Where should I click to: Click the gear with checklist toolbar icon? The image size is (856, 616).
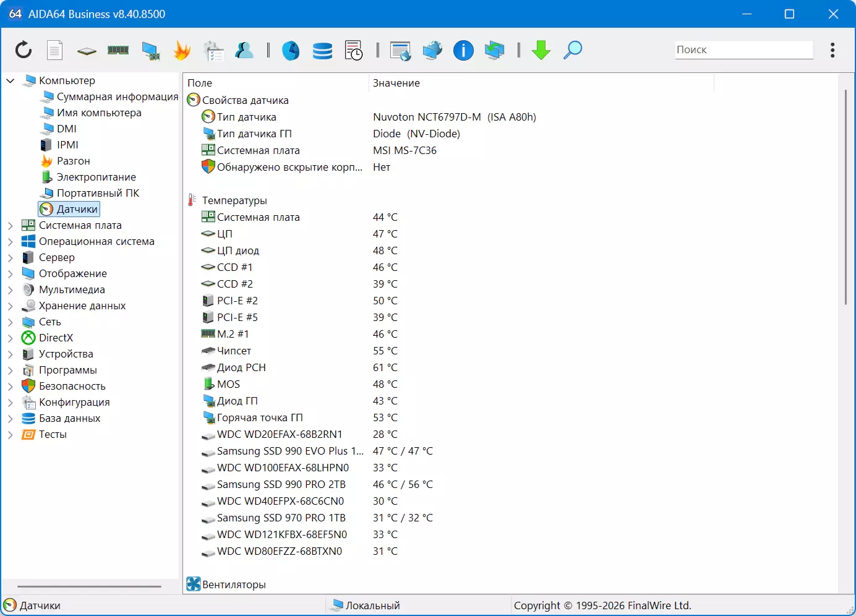pos(213,51)
